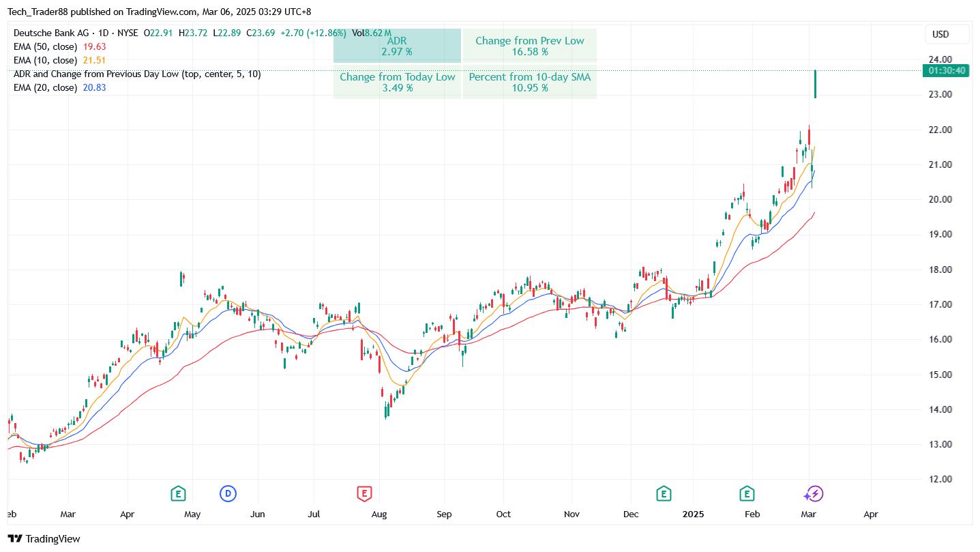This screenshot has width=980, height=552.
Task: Click the Percent from 10-day SMA cell
Action: 530,82
